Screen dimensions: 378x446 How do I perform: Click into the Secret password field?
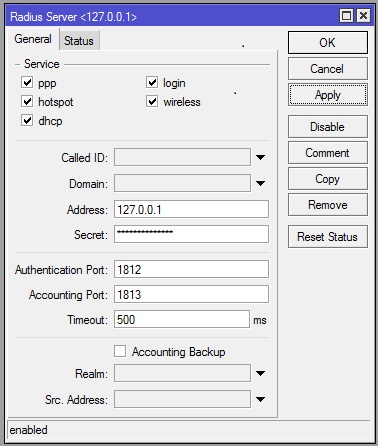pos(191,234)
